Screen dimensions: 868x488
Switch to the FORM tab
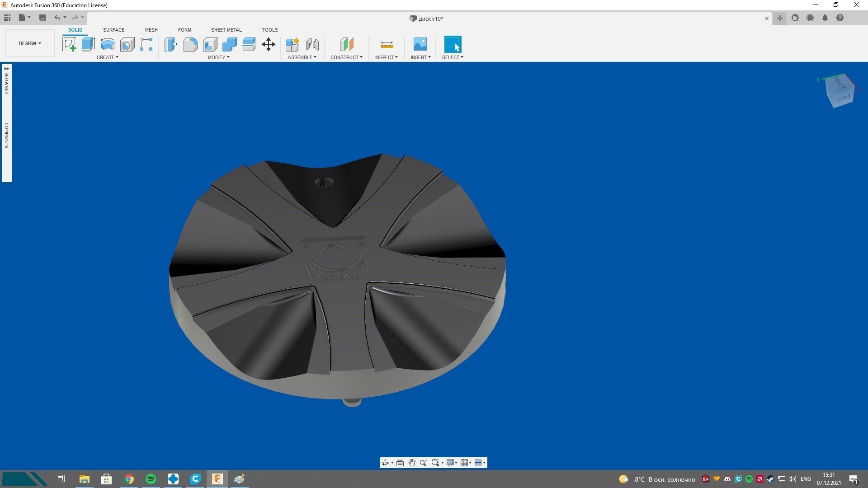[184, 30]
